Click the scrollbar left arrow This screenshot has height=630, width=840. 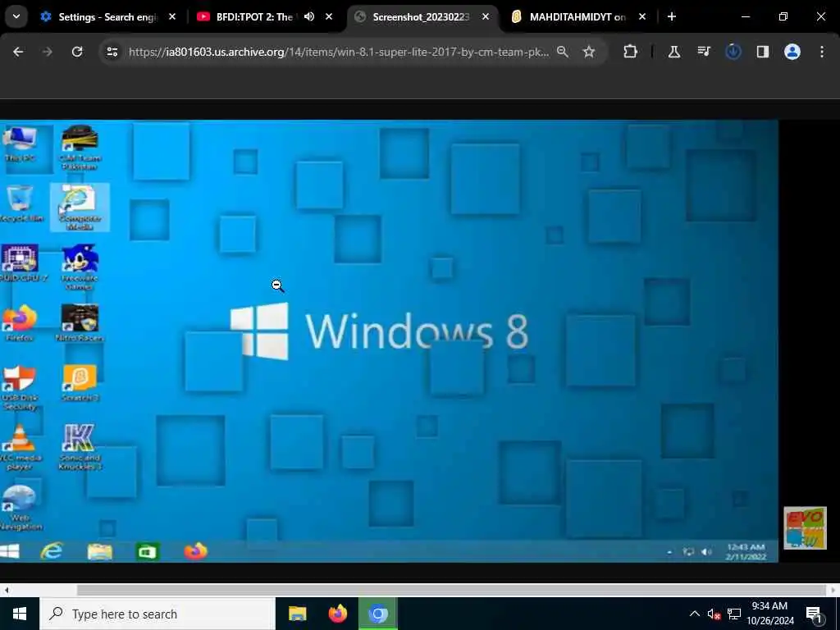6,591
